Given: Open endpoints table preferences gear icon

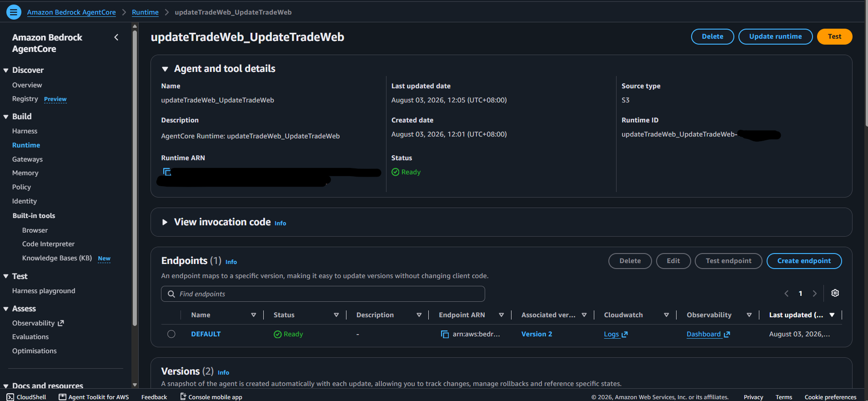Looking at the screenshot, I should [835, 293].
